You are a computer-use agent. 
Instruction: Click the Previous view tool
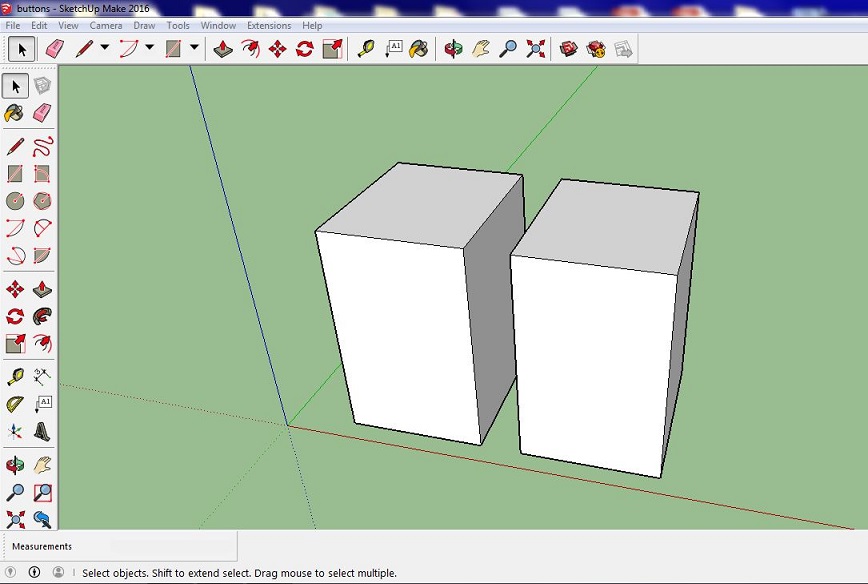42,519
